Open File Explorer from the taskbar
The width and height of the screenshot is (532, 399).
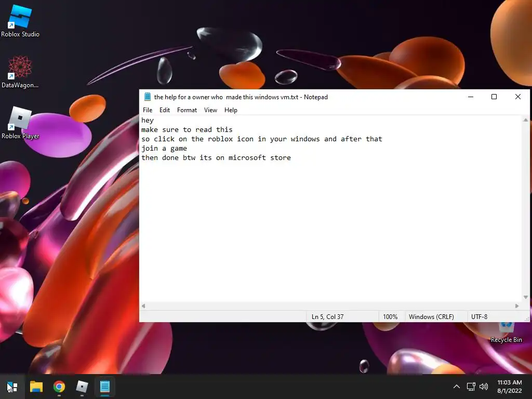point(36,387)
